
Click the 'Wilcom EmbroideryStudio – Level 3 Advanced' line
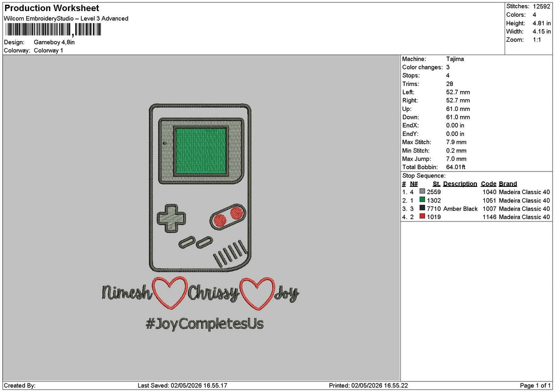66,18
